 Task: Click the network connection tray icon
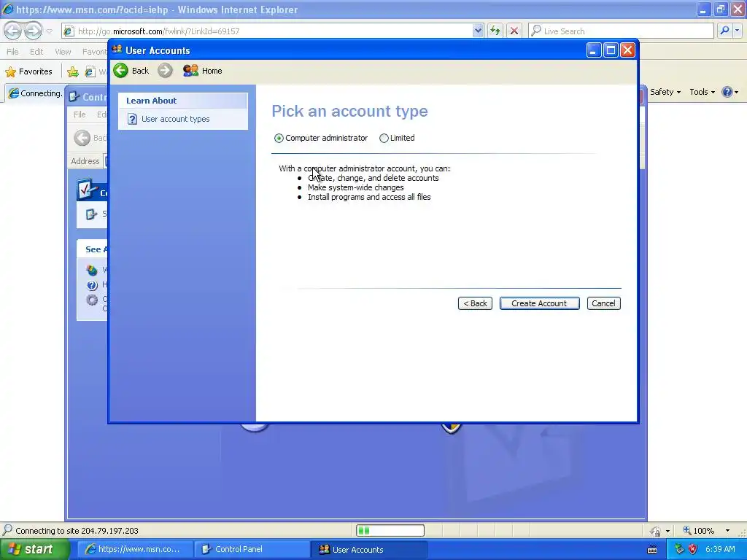679,550
